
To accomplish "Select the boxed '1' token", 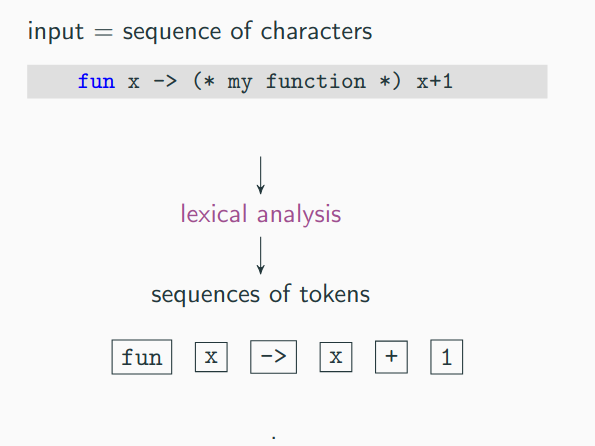I will [x=447, y=357].
